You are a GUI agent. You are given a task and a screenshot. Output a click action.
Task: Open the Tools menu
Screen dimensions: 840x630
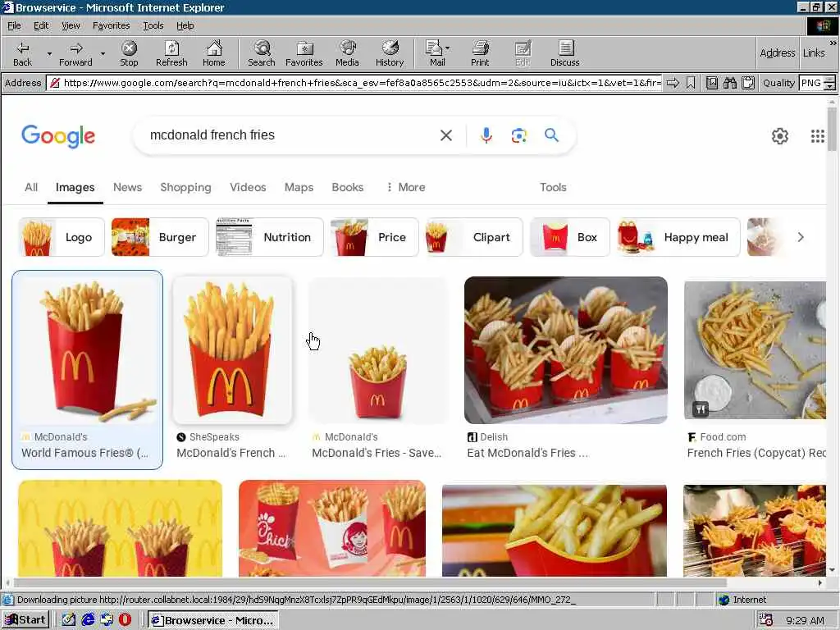pos(153,25)
